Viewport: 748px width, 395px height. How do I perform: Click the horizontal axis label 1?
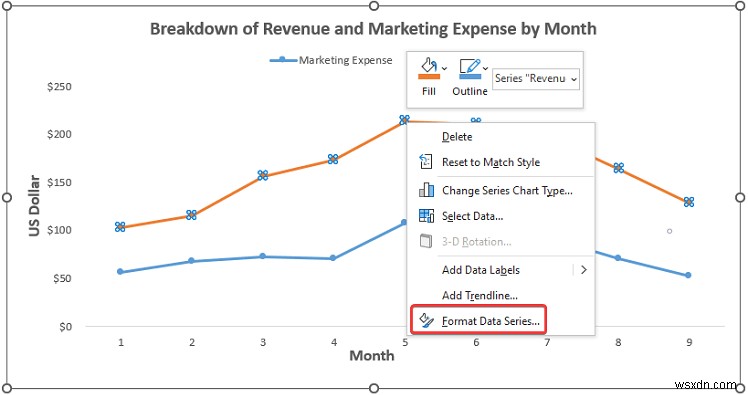[121, 342]
